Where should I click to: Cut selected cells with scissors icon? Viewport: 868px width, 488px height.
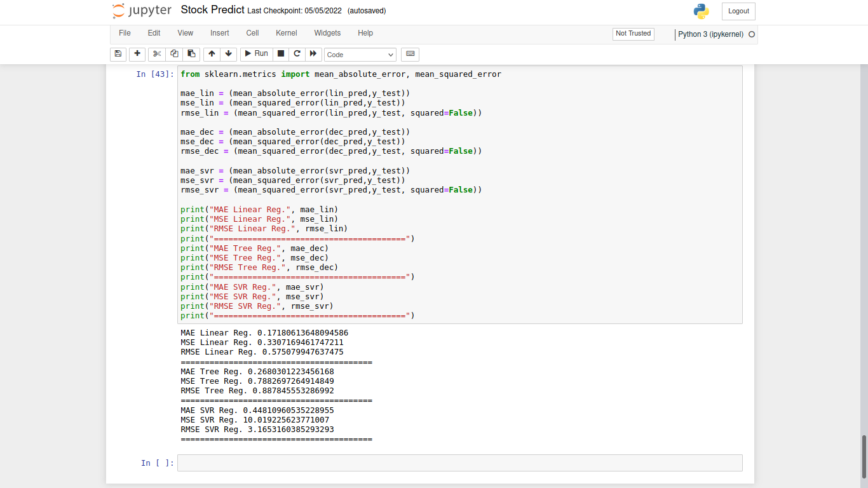pyautogui.click(x=157, y=54)
